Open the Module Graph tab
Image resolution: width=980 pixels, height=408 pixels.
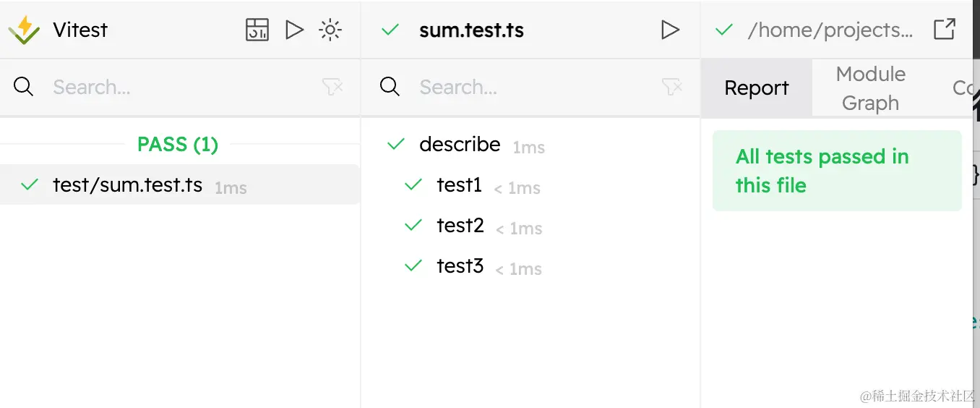(870, 88)
